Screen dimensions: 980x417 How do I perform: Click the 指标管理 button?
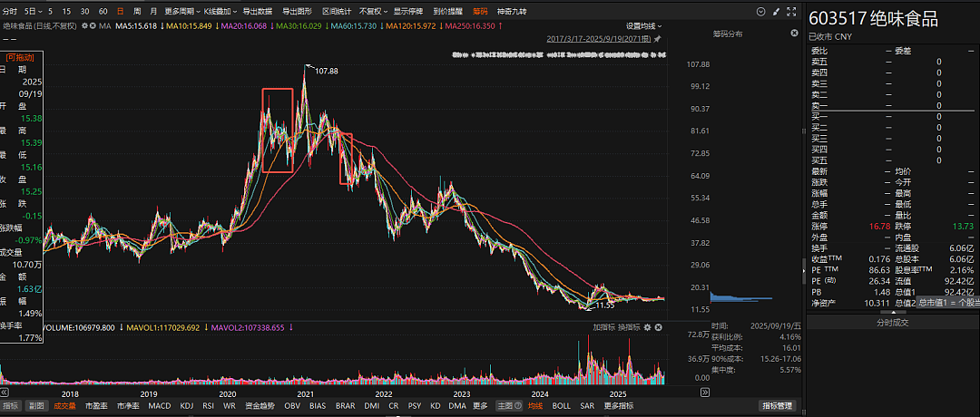[777, 406]
